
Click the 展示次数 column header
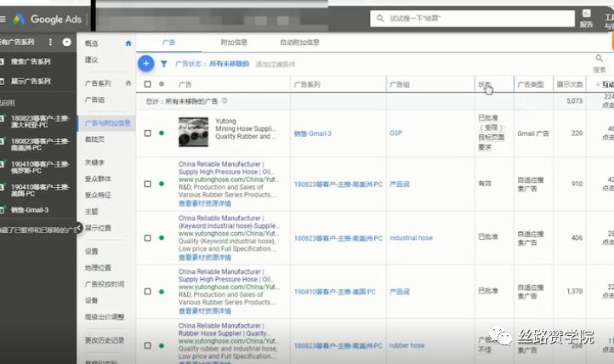tap(570, 84)
